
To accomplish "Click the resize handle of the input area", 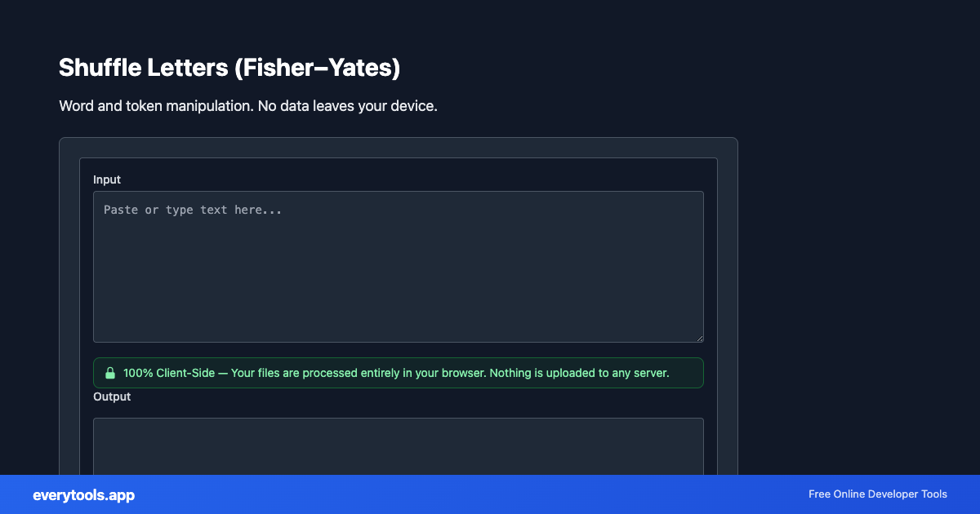I will (699, 337).
